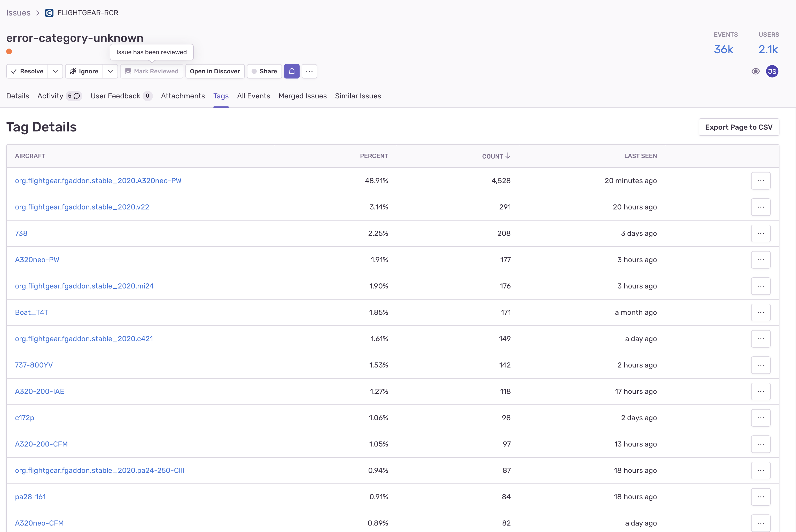
Task: Toggle the Share switch button
Action: click(x=264, y=71)
